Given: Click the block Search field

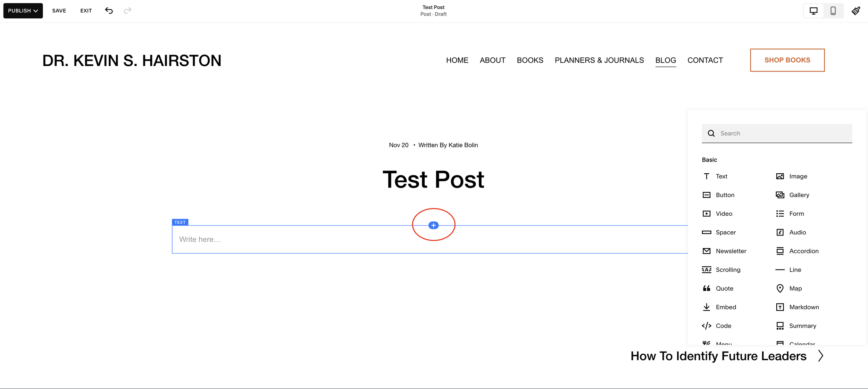Looking at the screenshot, I should point(781,133).
